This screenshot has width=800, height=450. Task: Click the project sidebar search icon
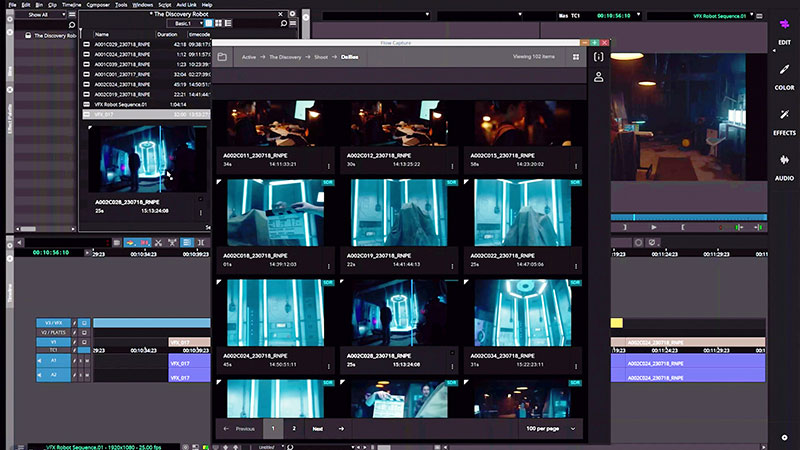tap(72, 24)
